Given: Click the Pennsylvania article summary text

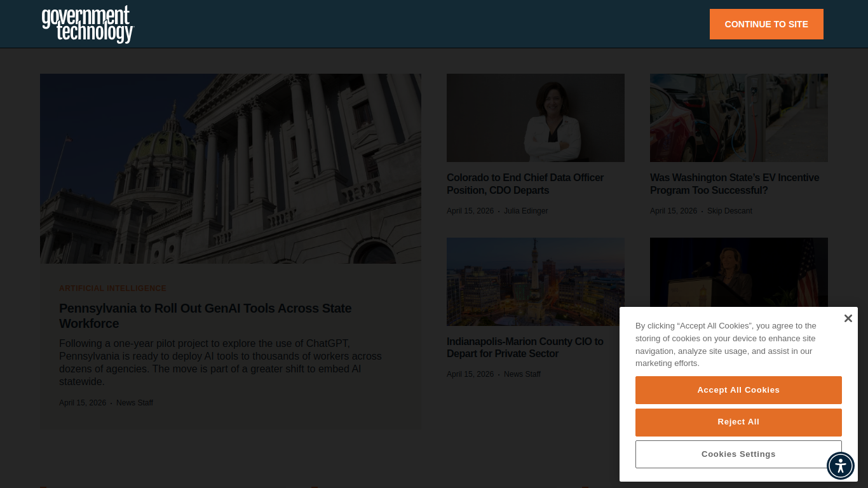Looking at the screenshot, I should pos(220,363).
